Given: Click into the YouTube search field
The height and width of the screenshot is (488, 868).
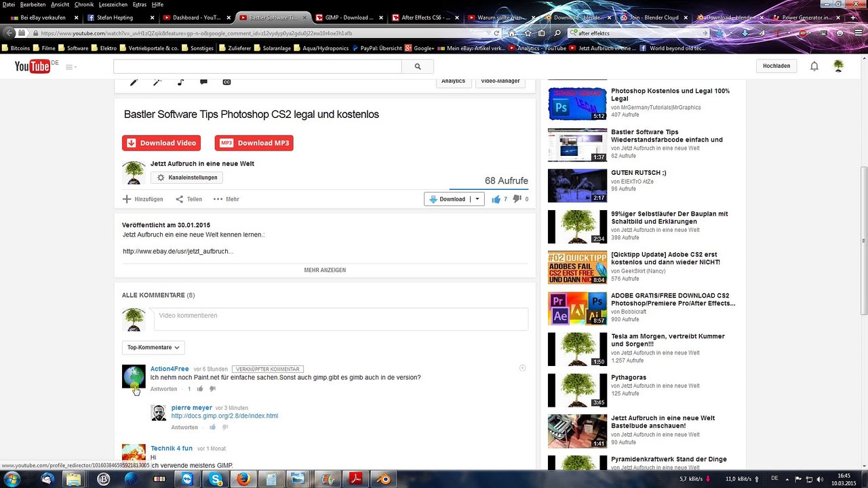Looking at the screenshot, I should [258, 66].
